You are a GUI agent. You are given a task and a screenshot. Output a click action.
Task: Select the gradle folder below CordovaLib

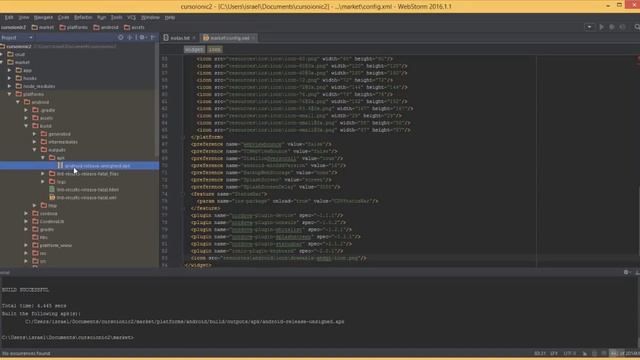point(47,229)
